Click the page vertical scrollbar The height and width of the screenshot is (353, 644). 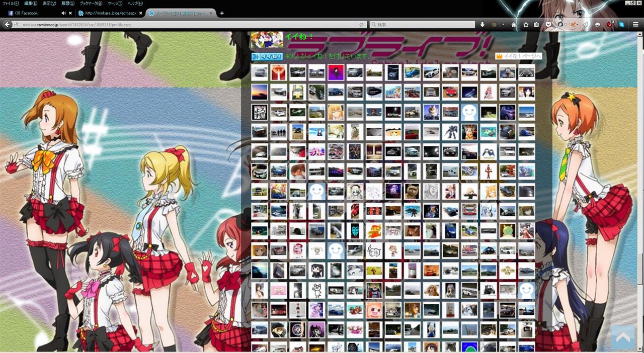(x=640, y=191)
